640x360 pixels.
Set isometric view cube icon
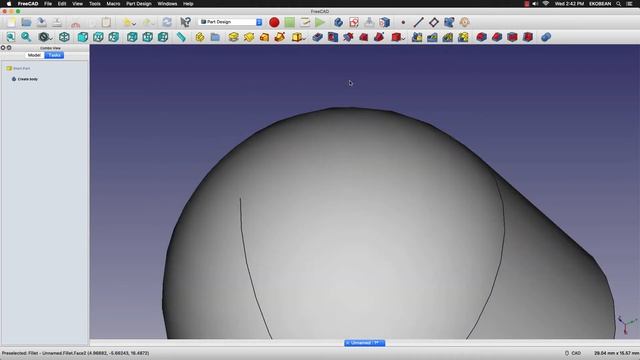click(x=64, y=37)
